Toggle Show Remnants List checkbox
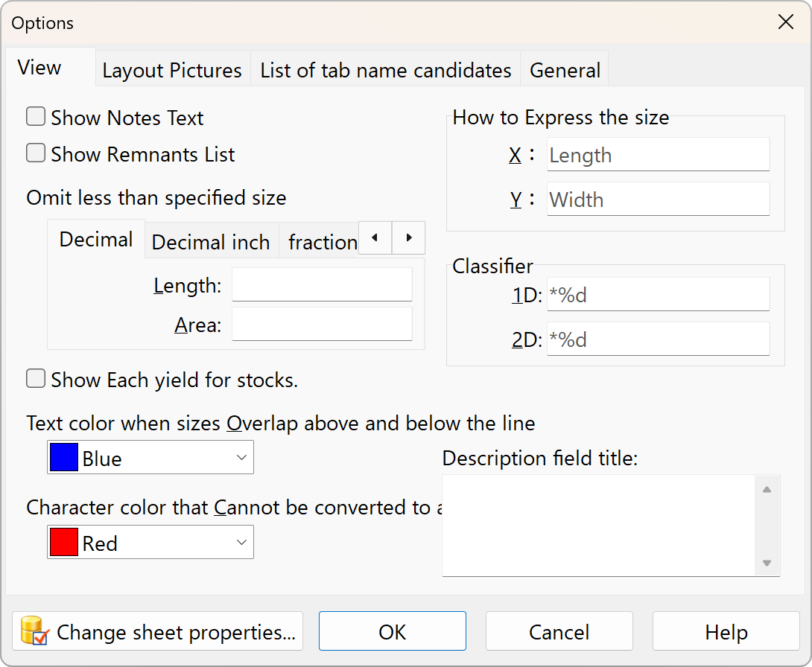 click(36, 153)
